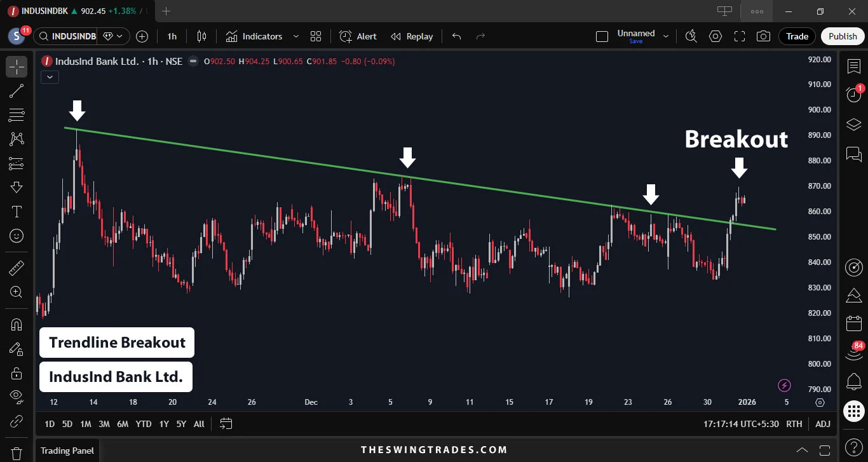
Task: Create a new Alert
Action: coord(358,36)
